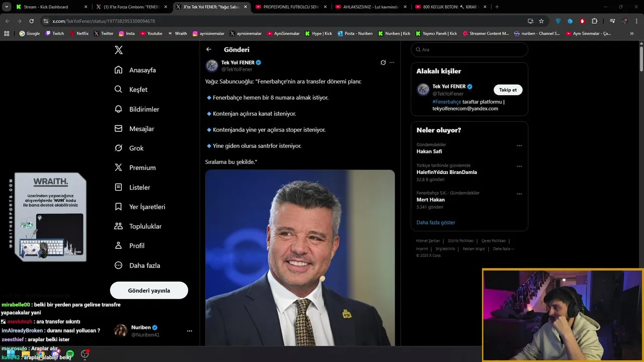
Task: Open more options for Hakan Safi trend
Action: click(x=519, y=146)
